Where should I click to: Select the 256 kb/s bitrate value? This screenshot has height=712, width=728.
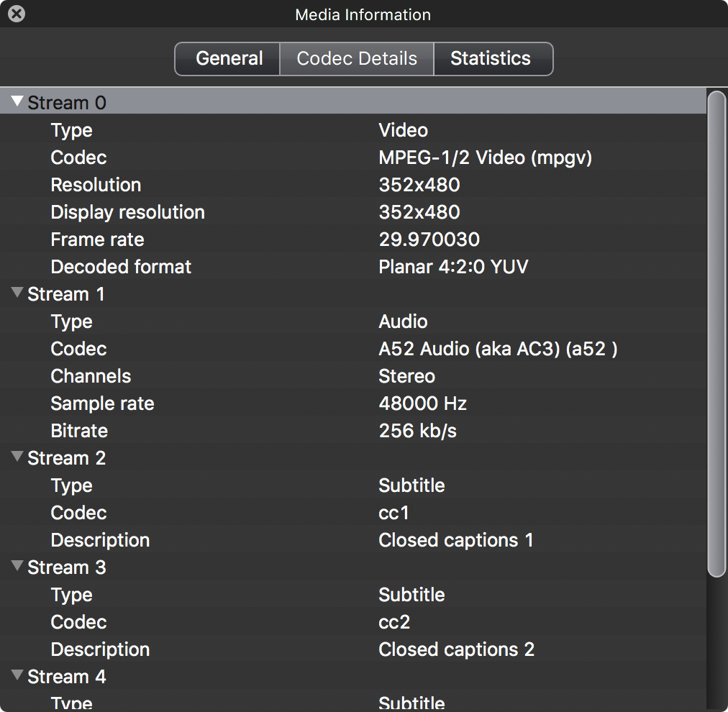pos(417,431)
